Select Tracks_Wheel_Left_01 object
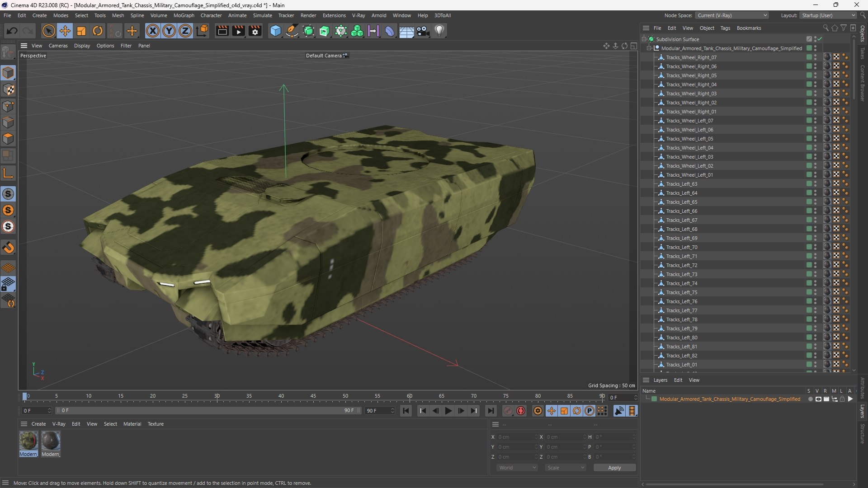The width and height of the screenshot is (868, 488). 689,175
